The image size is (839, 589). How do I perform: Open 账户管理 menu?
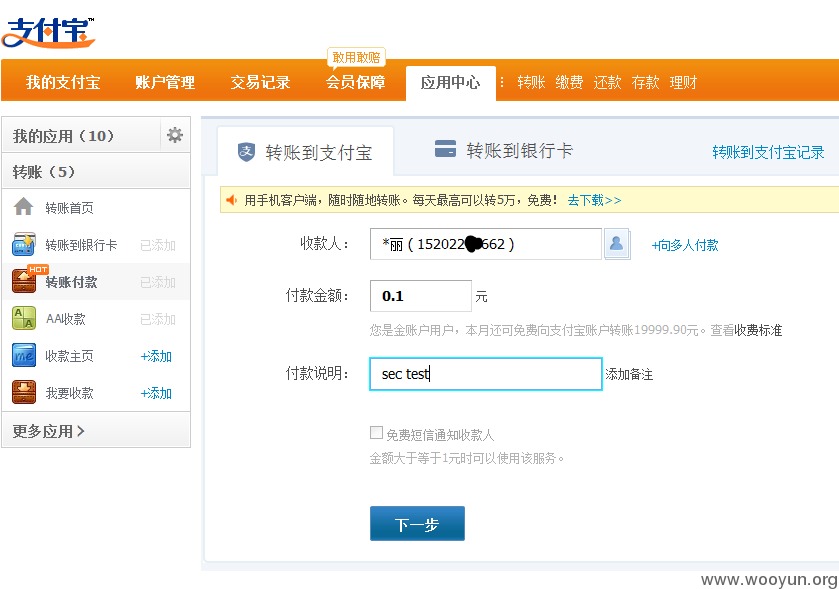(165, 82)
